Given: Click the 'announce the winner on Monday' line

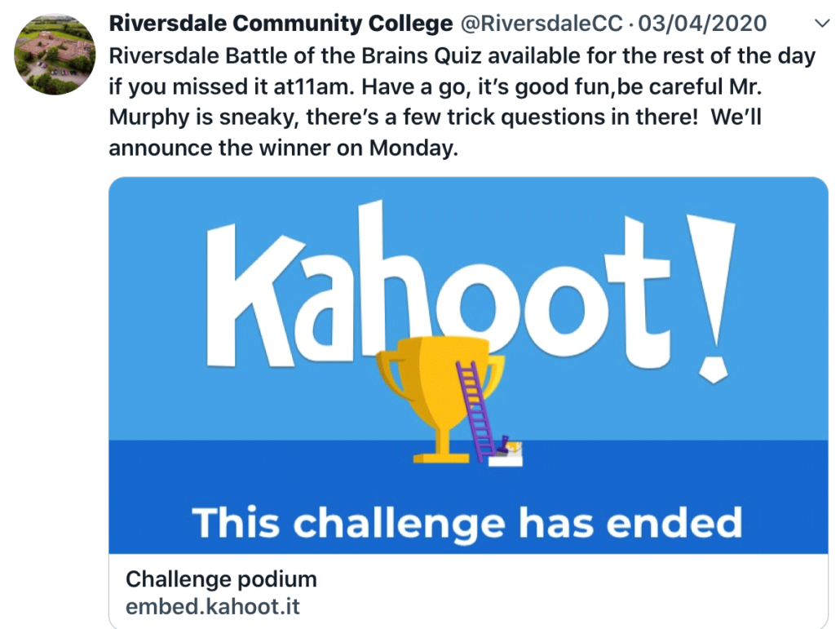Looking at the screenshot, I should coord(283,148).
